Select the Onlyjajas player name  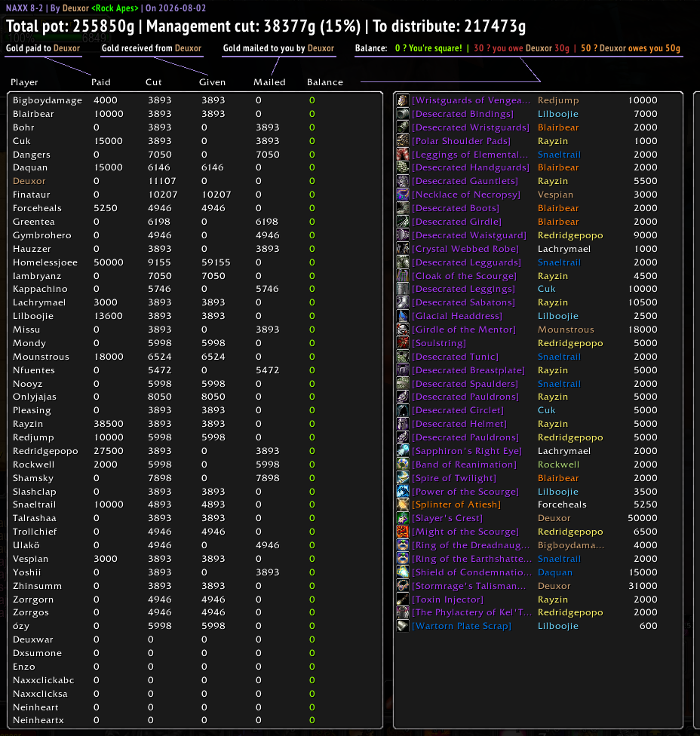[x=35, y=397]
